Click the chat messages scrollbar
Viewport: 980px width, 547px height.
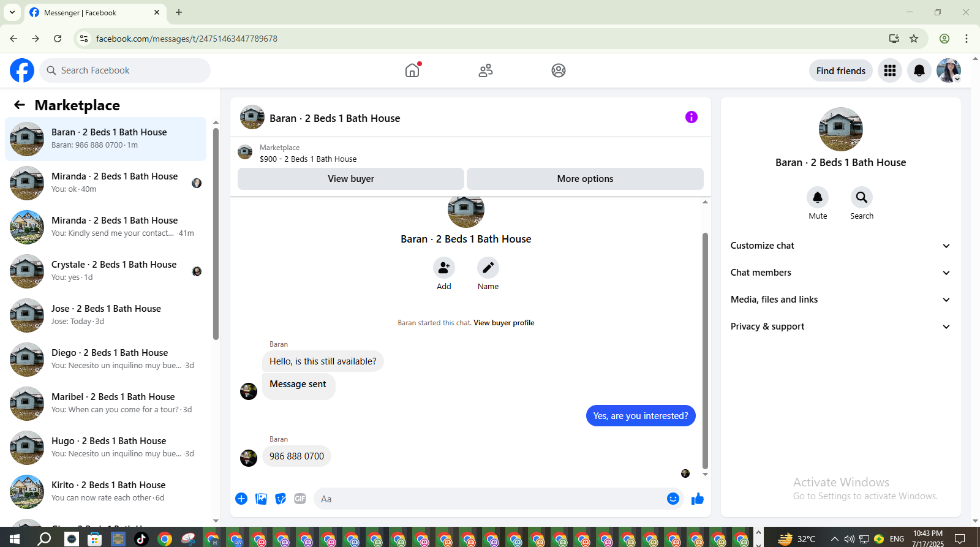pyautogui.click(x=705, y=350)
